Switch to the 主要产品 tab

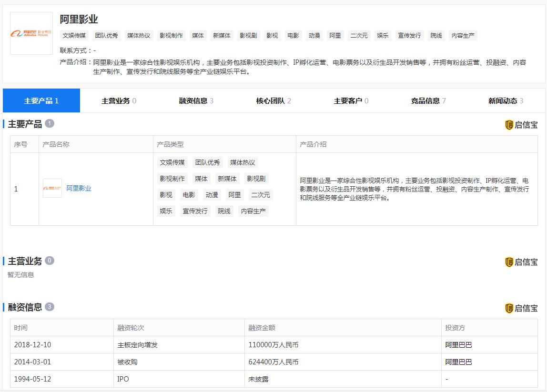point(41,101)
